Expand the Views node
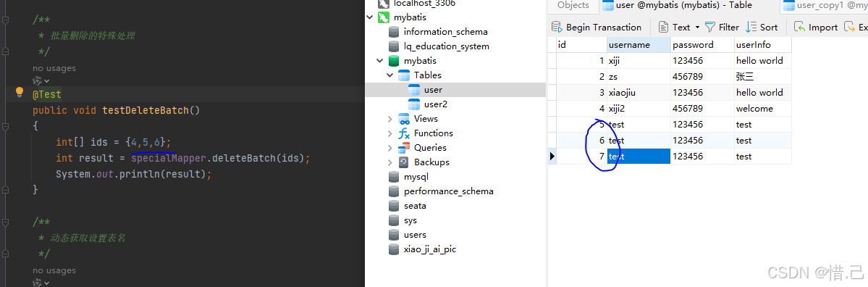 (x=389, y=119)
